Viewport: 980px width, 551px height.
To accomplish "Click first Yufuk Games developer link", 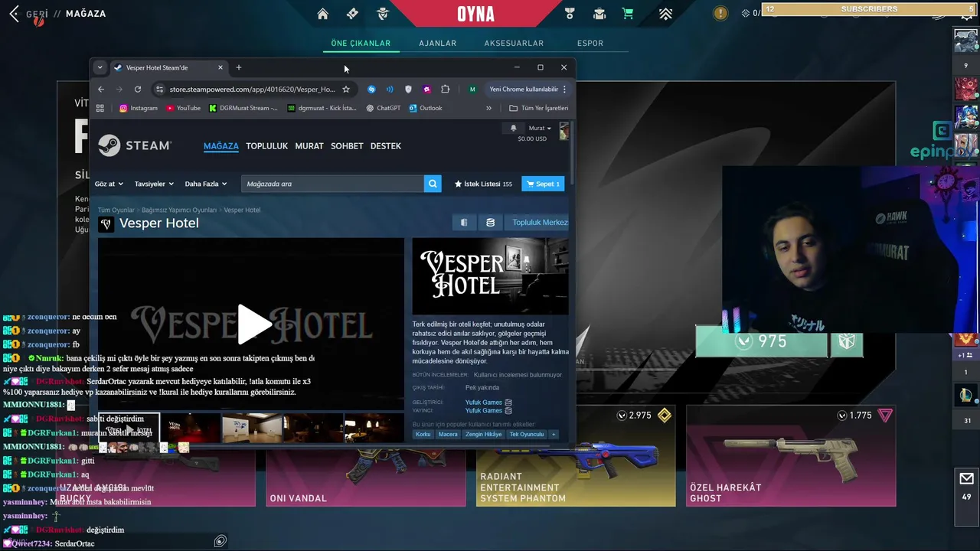I will 484,403.
